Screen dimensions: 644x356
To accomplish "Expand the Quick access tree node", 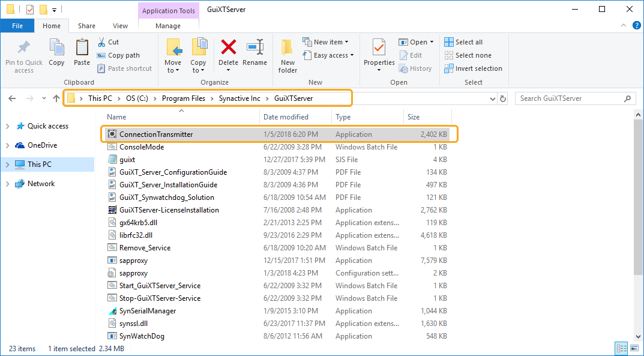I will (8, 126).
